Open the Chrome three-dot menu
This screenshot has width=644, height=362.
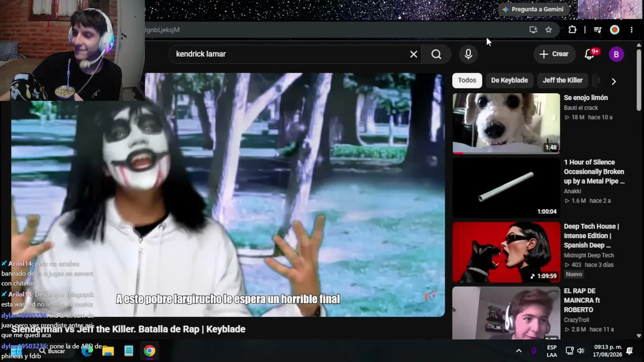tap(631, 30)
